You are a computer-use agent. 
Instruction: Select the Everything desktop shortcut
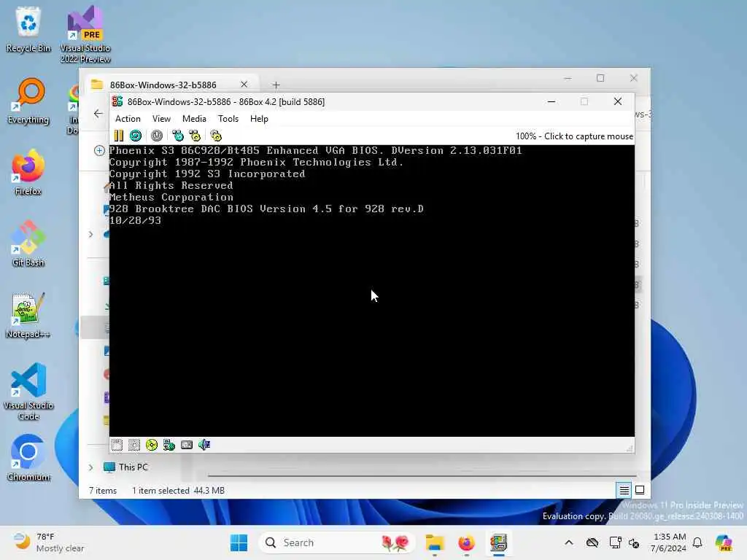(28, 101)
